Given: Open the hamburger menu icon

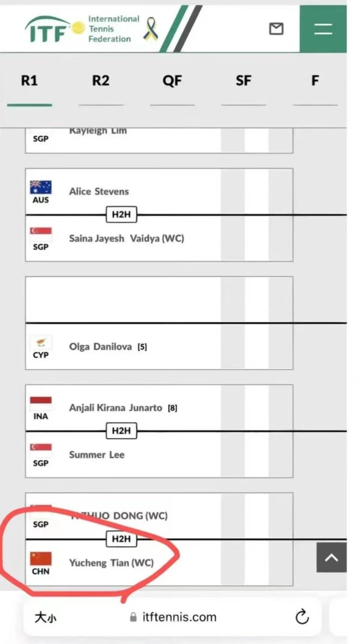Looking at the screenshot, I should coord(323,29).
